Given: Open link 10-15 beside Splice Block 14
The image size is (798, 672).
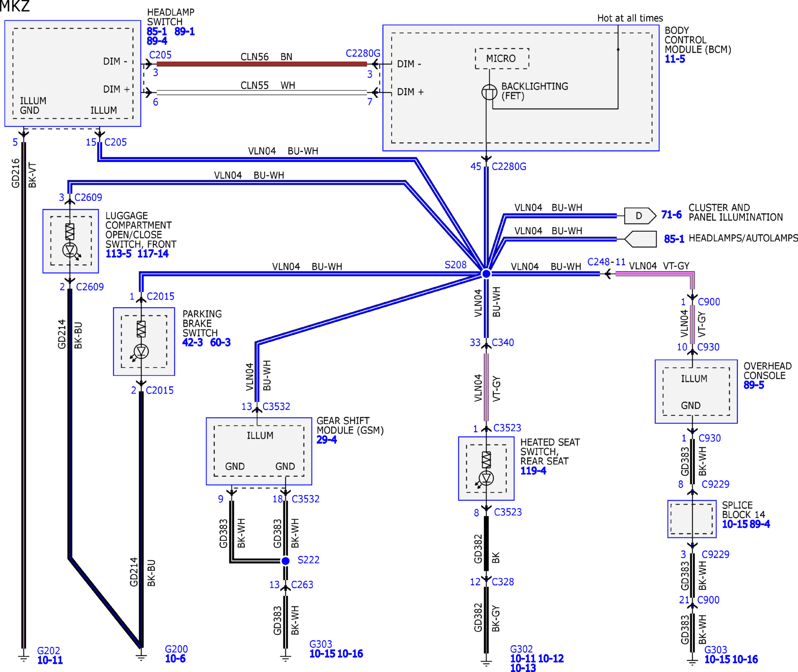Looking at the screenshot, I should click(735, 524).
